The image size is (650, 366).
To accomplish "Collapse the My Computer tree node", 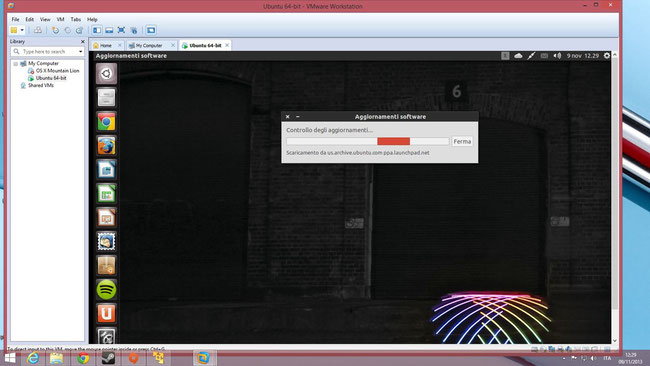I will pos(16,64).
